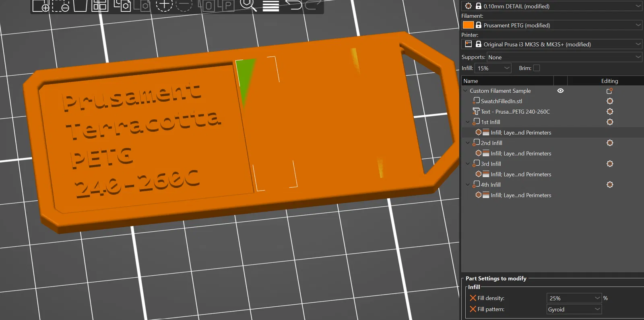Click the Variable layer height icon
Viewport: 644px width, 320px height.
pyautogui.click(x=271, y=6)
